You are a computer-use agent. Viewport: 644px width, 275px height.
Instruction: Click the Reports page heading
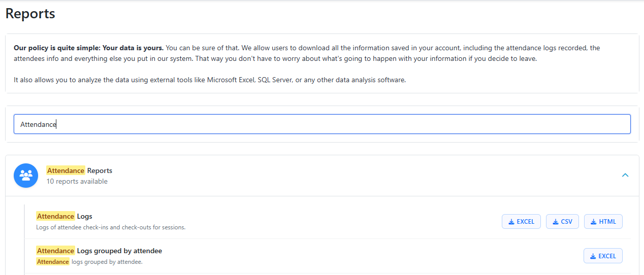pos(30,14)
